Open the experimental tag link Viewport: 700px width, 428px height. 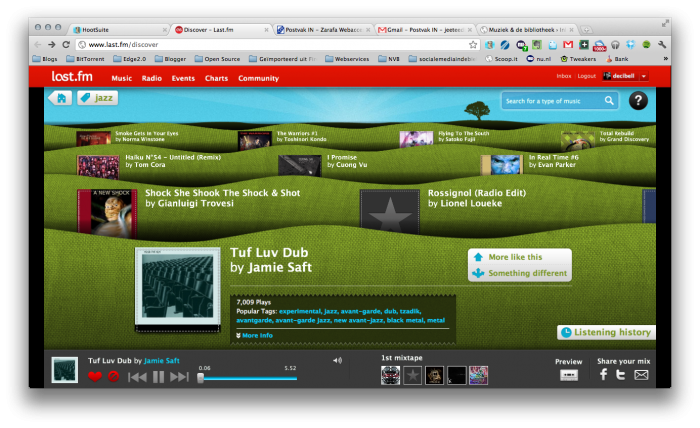tap(300, 311)
